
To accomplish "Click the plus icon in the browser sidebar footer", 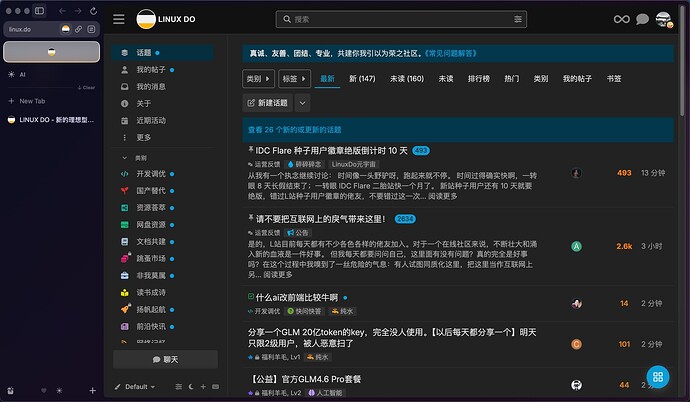I will (x=92, y=391).
